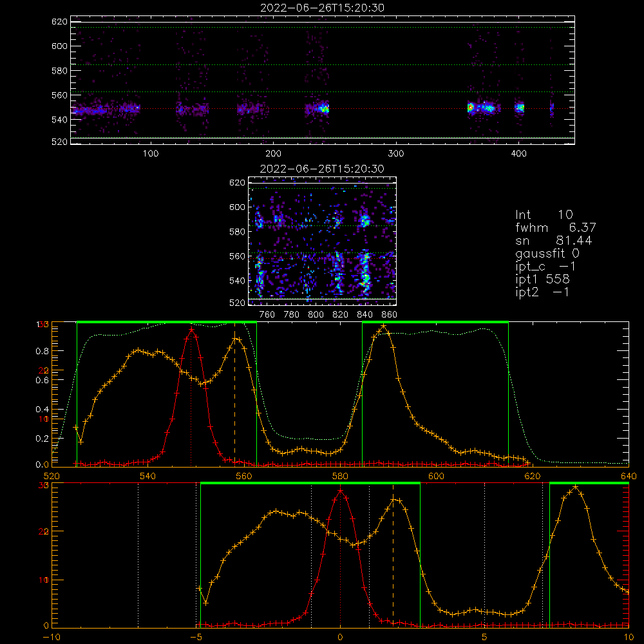Click x-axis tick 5 of bottom plot

pos(485,638)
